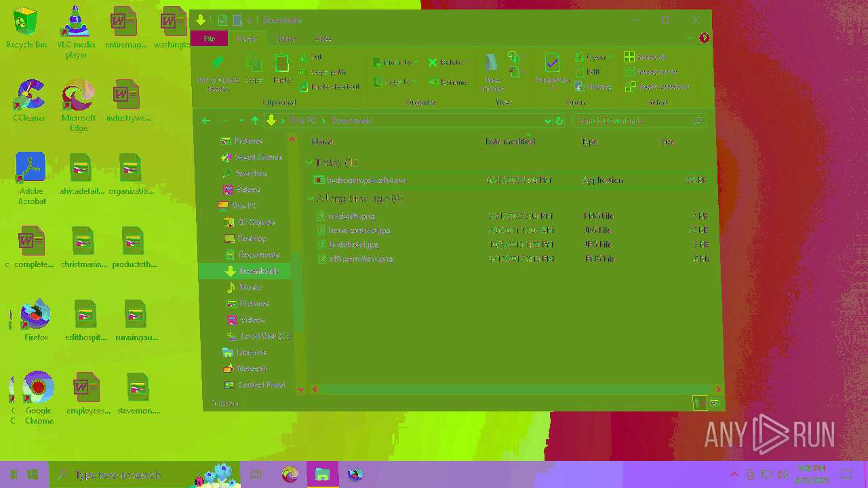This screenshot has height=488, width=868.
Task: Select VLC media player desktop icon
Action: [x=76, y=33]
